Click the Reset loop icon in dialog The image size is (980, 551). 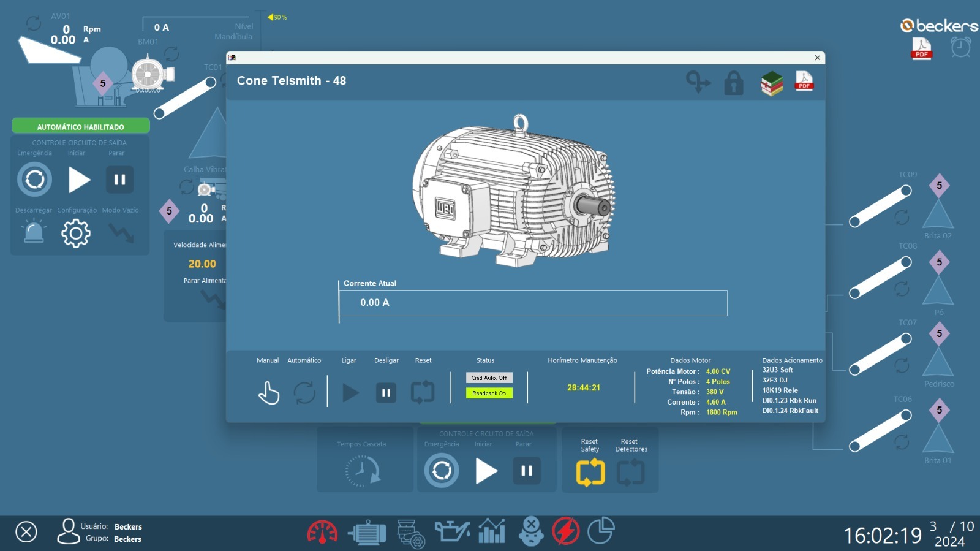click(423, 392)
